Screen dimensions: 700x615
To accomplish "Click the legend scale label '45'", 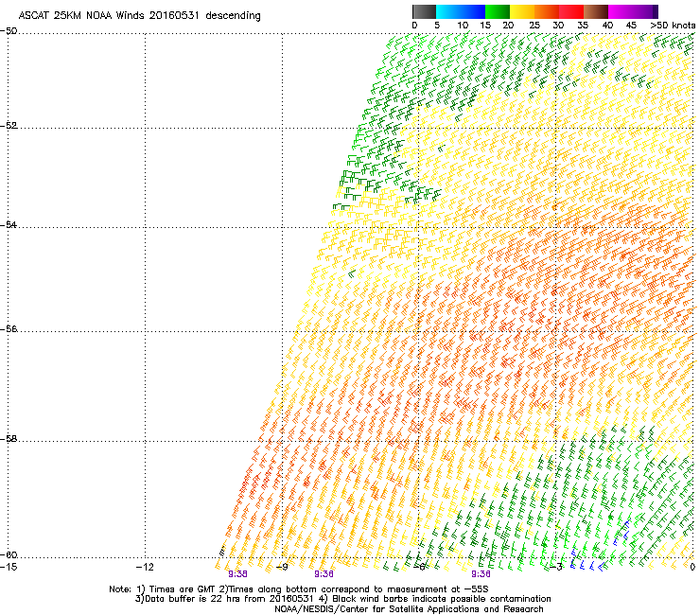I will (631, 26).
